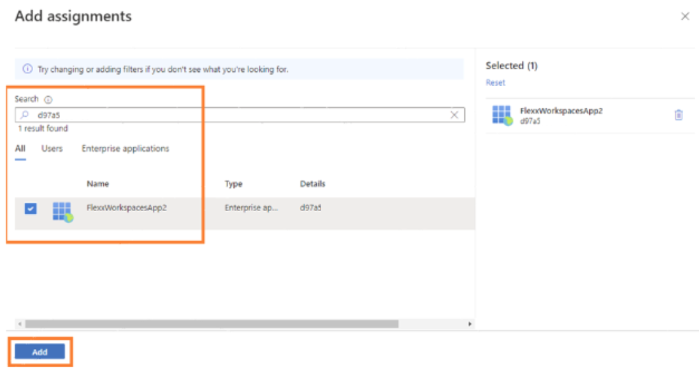The width and height of the screenshot is (699, 373).
Task: Close the Add assignments panel
Action: coord(685,16)
